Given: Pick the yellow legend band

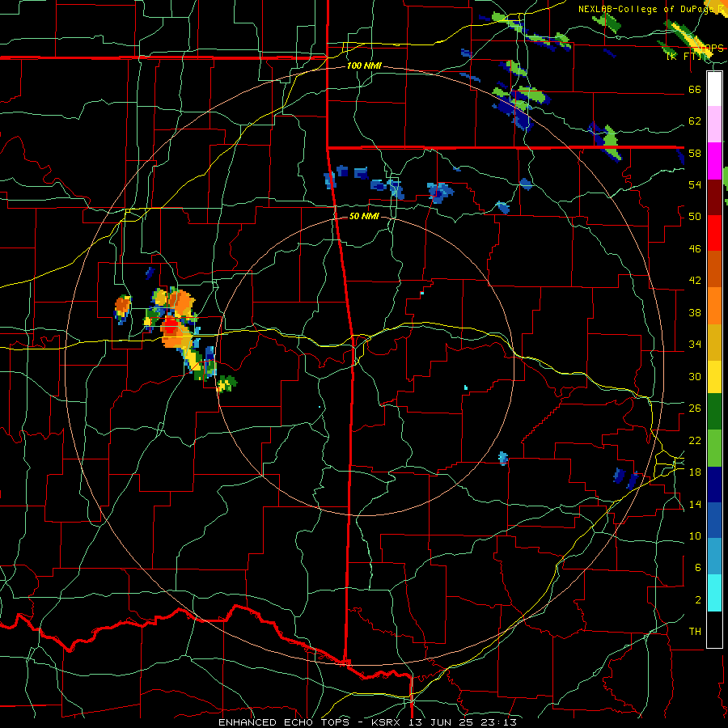Looking at the screenshot, I should pyautogui.click(x=714, y=376).
